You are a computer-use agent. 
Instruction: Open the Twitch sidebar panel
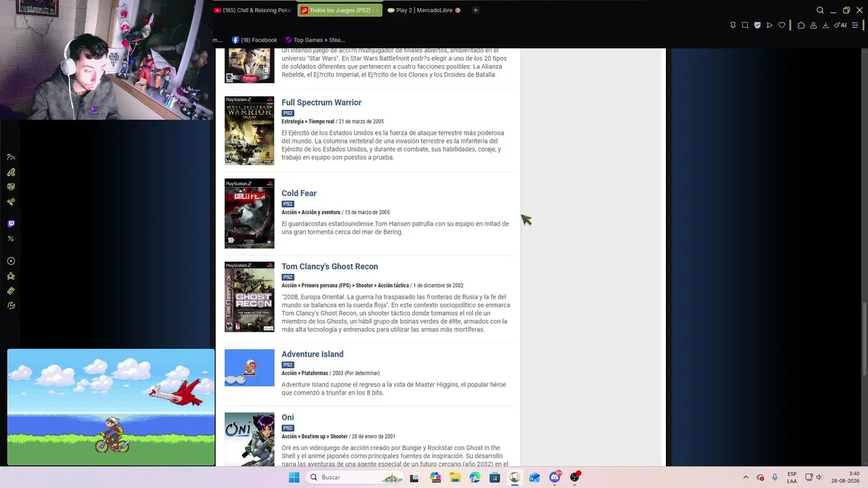point(11,224)
